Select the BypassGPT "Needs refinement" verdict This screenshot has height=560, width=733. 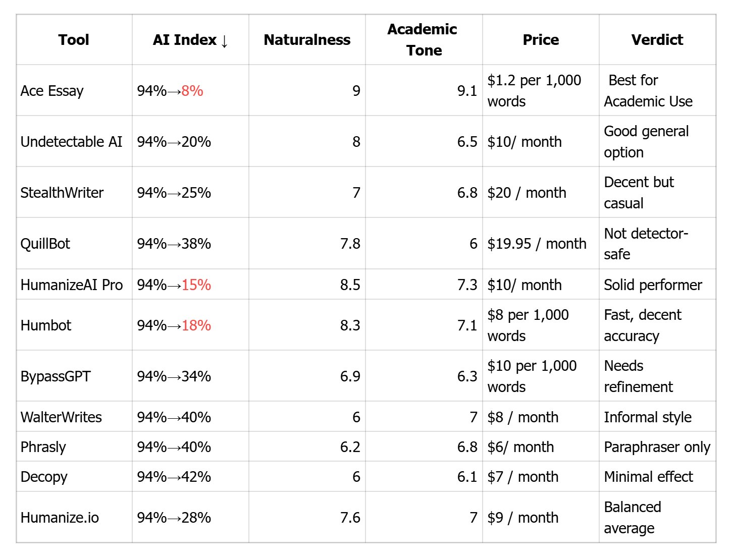tap(638, 376)
